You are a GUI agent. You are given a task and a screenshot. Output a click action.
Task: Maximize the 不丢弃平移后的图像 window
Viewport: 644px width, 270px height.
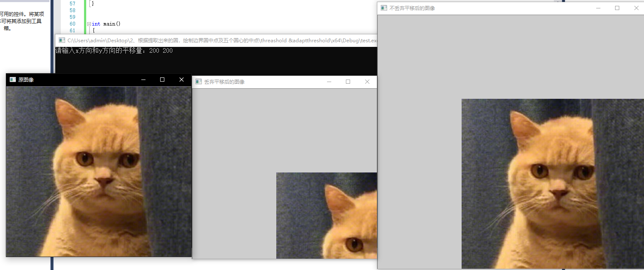[x=617, y=8]
